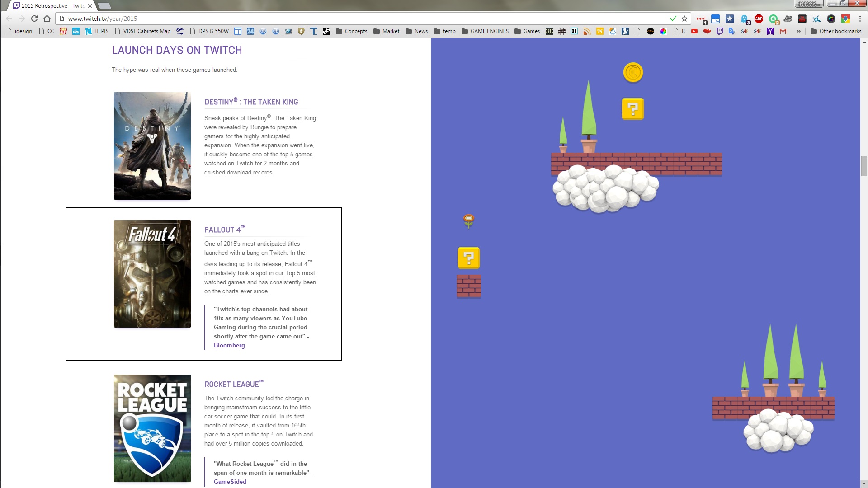
Task: Open the Google Translate bookmark
Action: (x=732, y=31)
